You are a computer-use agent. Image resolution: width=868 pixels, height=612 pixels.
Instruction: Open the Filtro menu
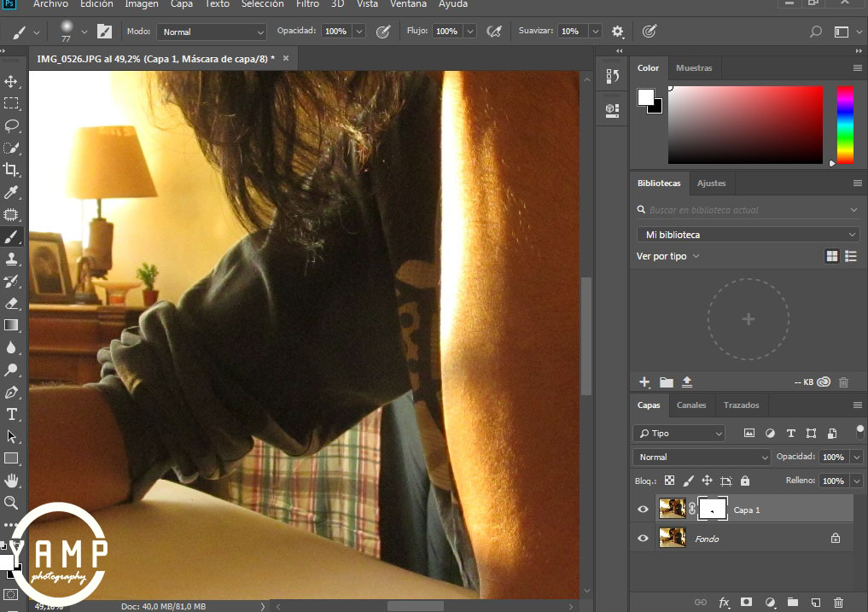307,4
